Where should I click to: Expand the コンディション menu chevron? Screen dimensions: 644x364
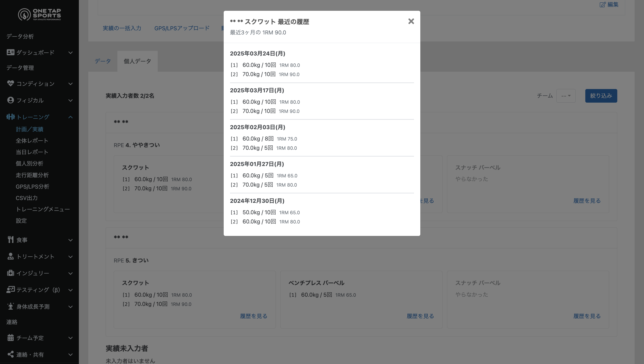71,84
